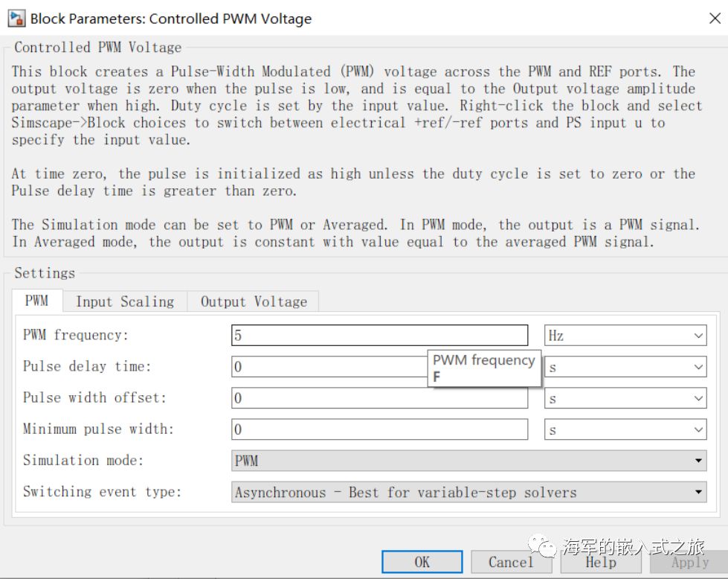Open the Pulse delay time unit dropdown

tap(625, 367)
